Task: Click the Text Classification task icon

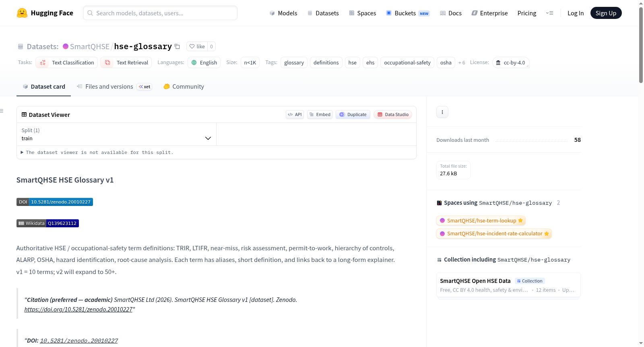Action: (x=43, y=62)
